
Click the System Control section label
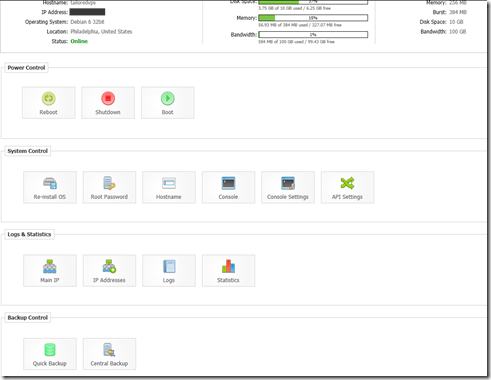(28, 151)
